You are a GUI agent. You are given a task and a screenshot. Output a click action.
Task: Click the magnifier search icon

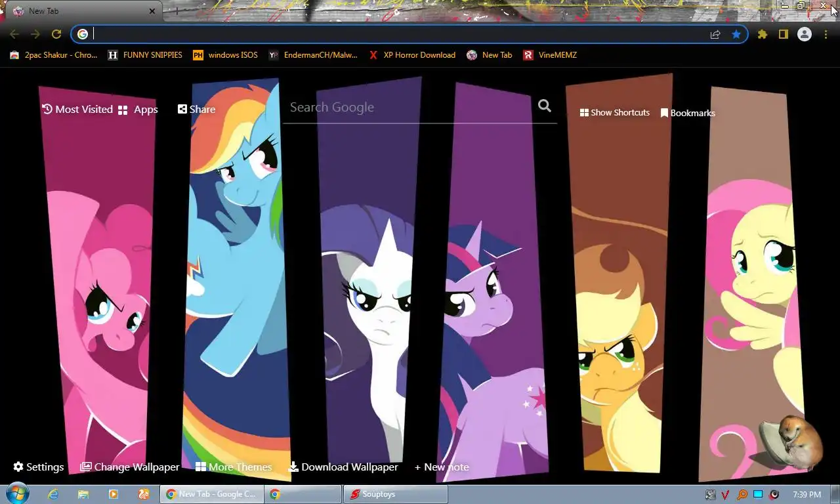click(545, 106)
